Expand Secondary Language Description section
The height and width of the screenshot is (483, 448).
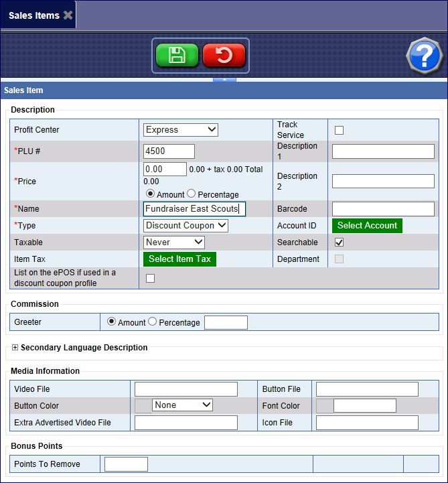[15, 348]
